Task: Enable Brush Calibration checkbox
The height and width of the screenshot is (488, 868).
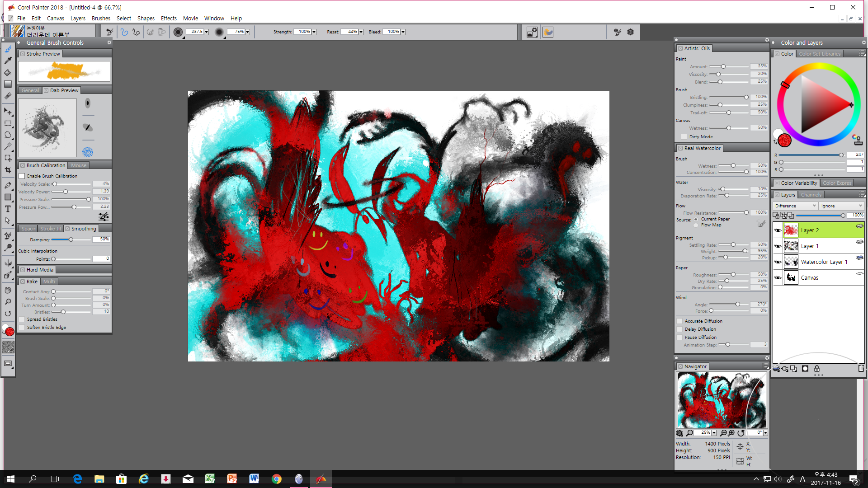Action: (22, 176)
